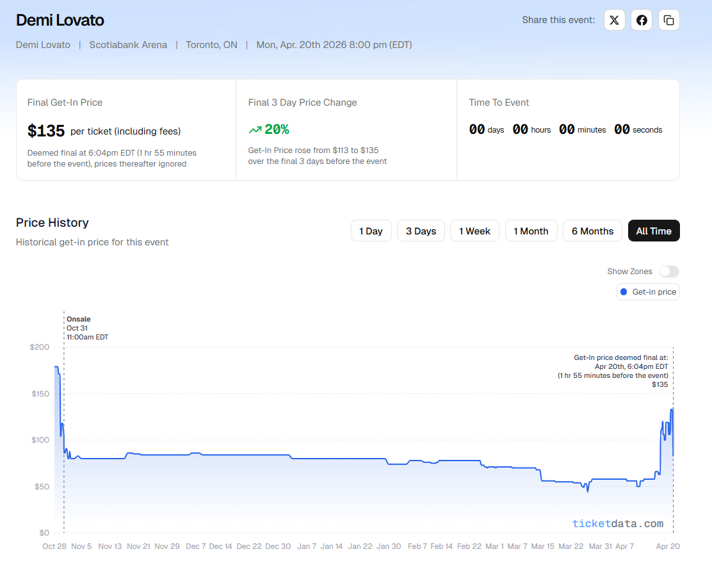Select the 1 Day range
This screenshot has width=712, height=588.
[371, 231]
